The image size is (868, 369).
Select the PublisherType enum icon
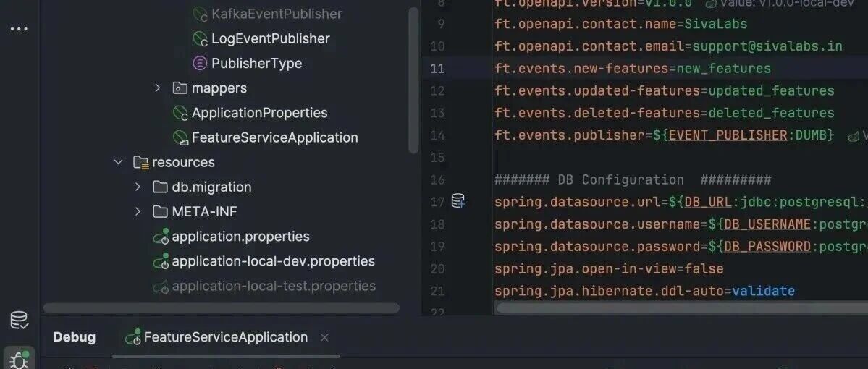coord(199,64)
